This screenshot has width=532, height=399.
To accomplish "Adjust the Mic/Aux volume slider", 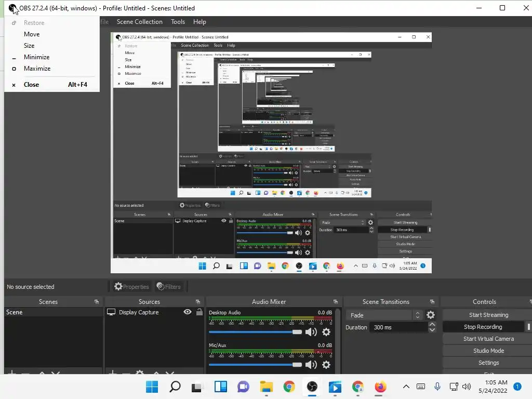I will pyautogui.click(x=255, y=365).
